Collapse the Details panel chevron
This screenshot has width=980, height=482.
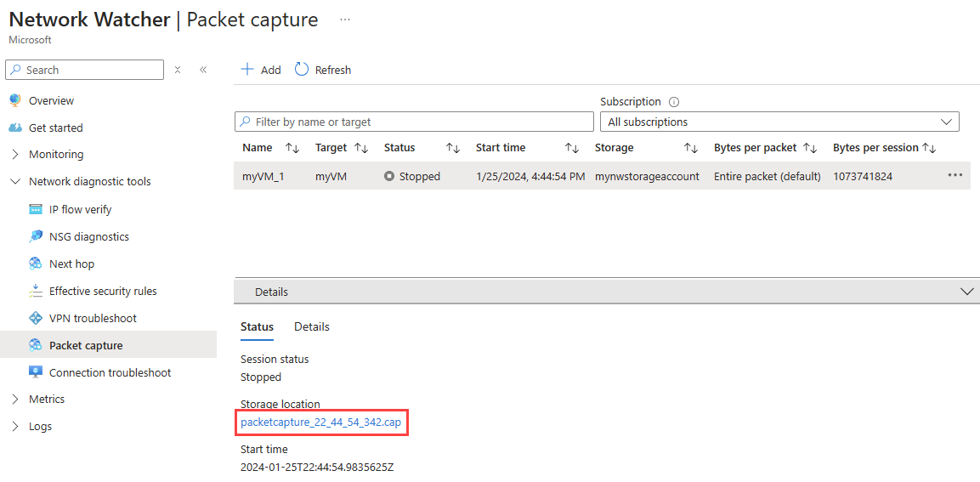967,292
